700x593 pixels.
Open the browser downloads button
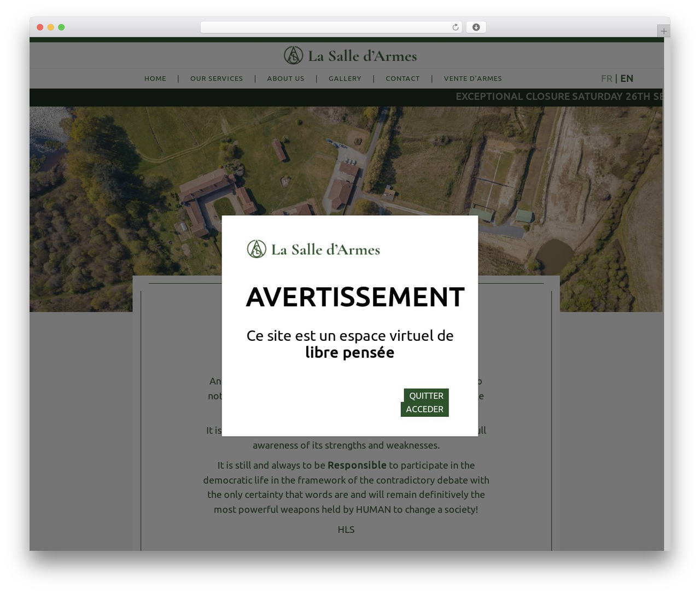pos(476,27)
